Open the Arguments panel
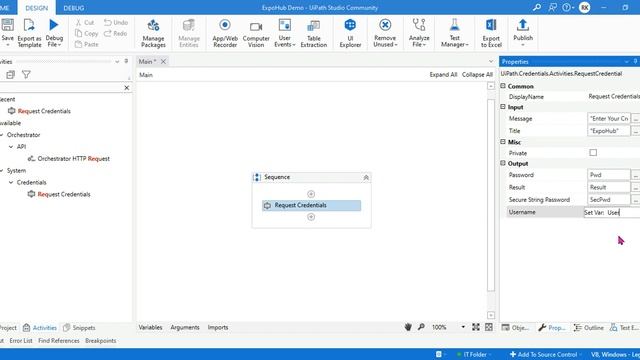The height and width of the screenshot is (360, 640). tap(185, 327)
